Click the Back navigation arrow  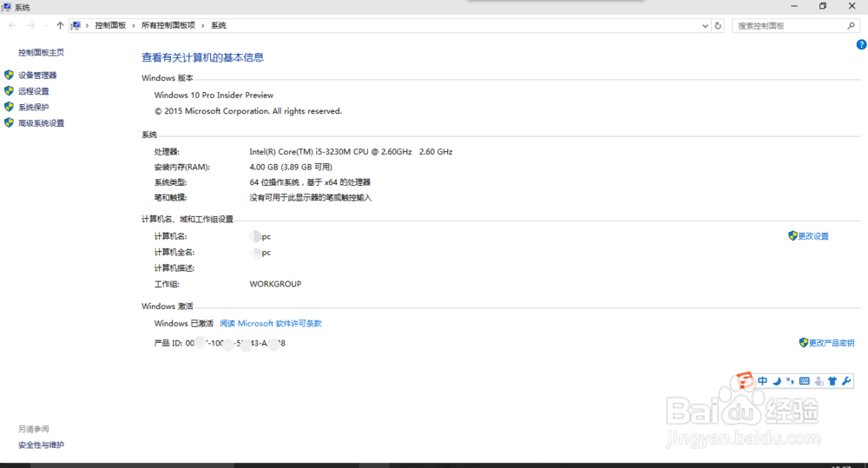[x=12, y=25]
